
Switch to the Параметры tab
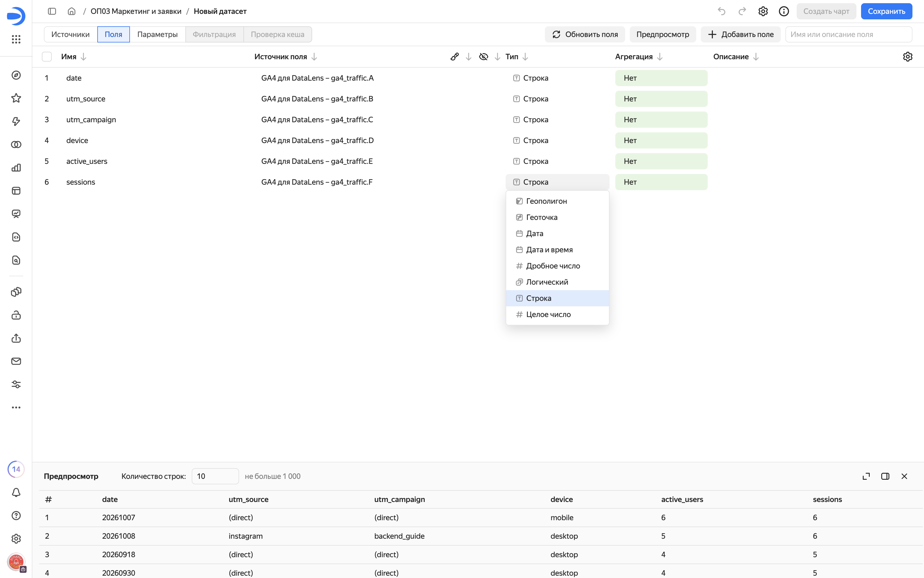(157, 34)
